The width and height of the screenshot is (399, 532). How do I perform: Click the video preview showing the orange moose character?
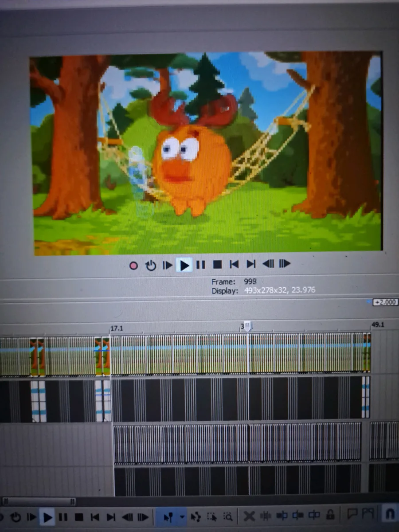206,153
